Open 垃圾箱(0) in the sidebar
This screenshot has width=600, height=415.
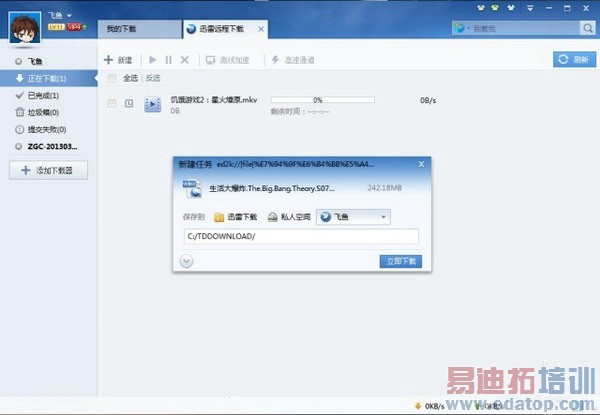tap(37, 112)
